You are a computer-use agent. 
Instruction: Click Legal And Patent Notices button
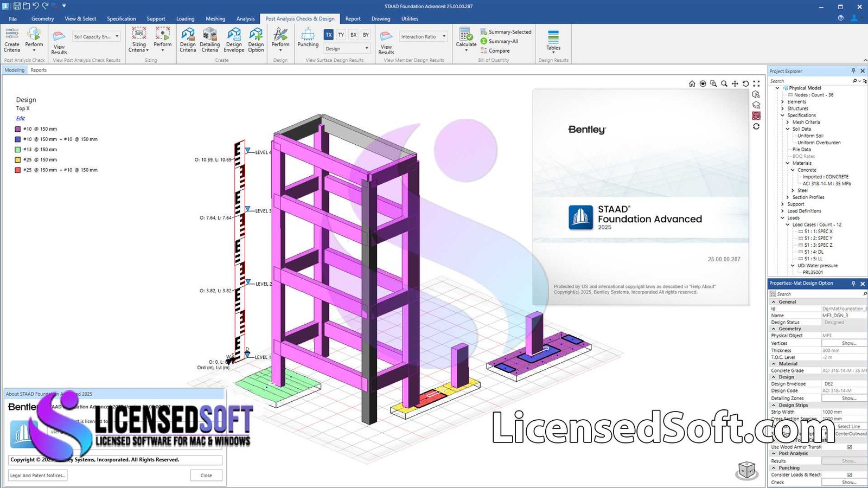pyautogui.click(x=38, y=476)
